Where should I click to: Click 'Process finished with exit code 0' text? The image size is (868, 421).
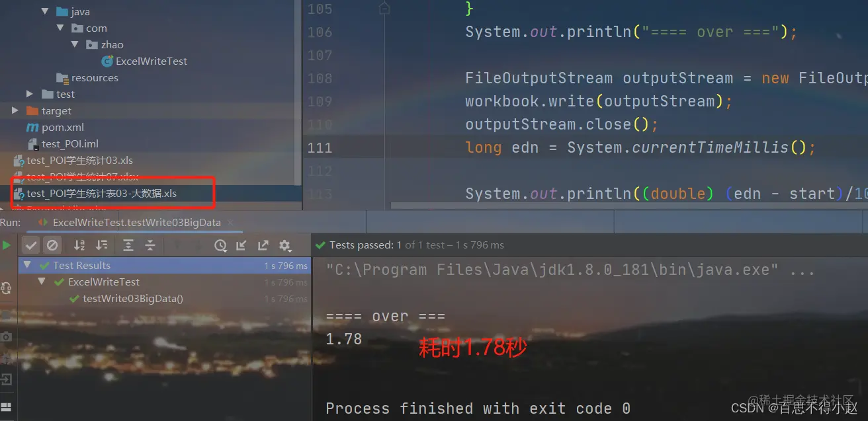[478, 408]
